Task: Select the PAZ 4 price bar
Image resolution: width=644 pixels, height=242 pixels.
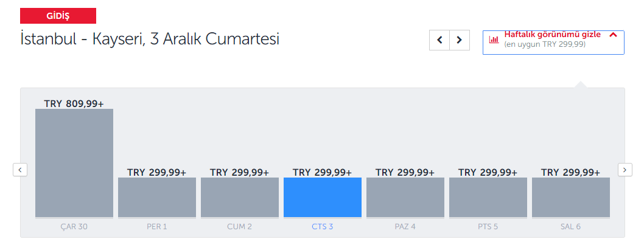Action: pyautogui.click(x=405, y=197)
